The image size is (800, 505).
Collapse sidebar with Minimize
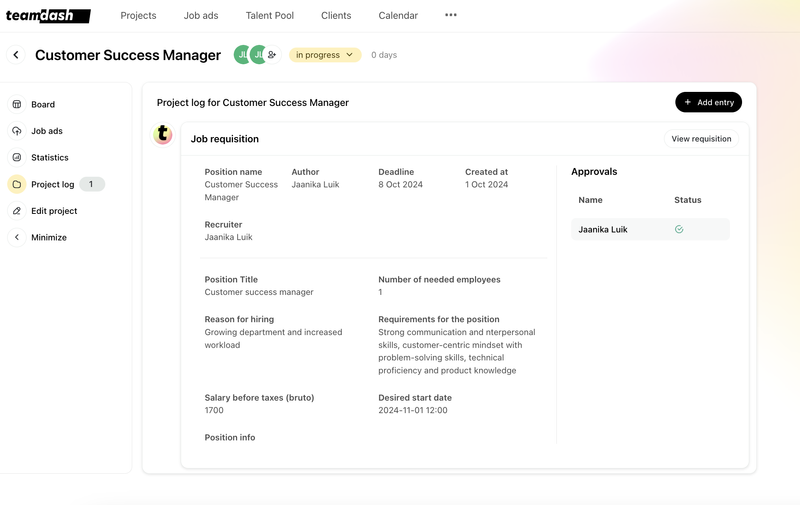coord(49,237)
